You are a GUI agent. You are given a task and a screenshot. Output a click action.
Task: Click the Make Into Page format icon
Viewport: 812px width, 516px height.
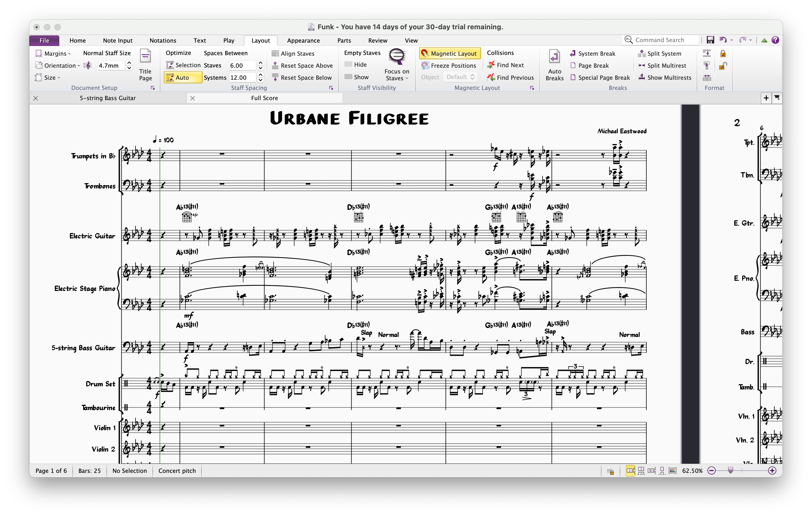tap(707, 65)
